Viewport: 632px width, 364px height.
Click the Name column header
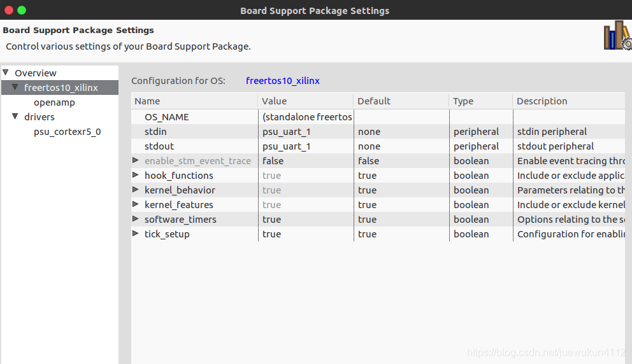[194, 101]
